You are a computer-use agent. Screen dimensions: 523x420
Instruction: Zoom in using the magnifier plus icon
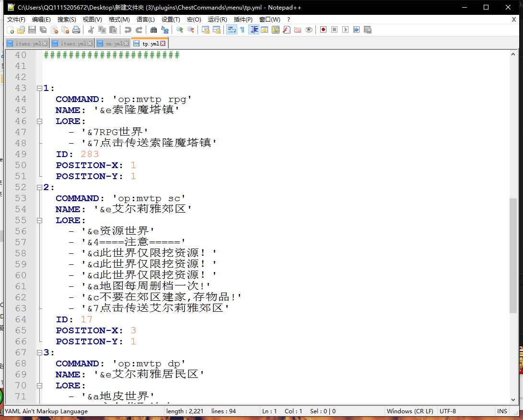[x=179, y=30]
